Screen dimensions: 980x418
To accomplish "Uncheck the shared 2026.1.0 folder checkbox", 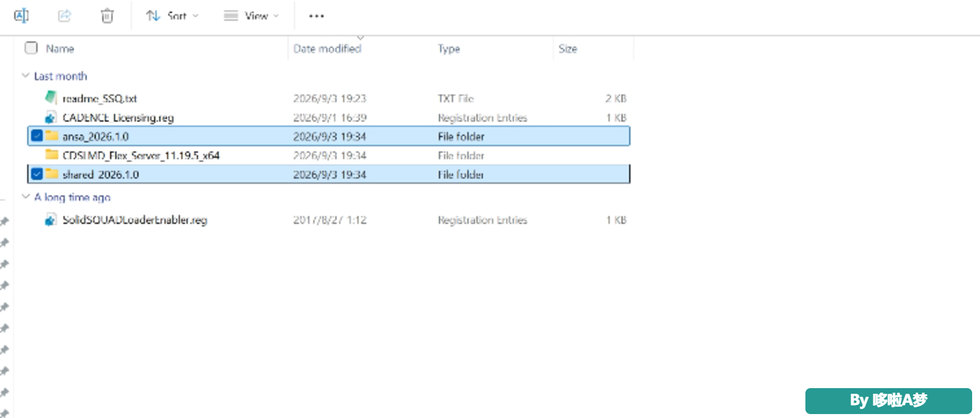I will pos(37,174).
